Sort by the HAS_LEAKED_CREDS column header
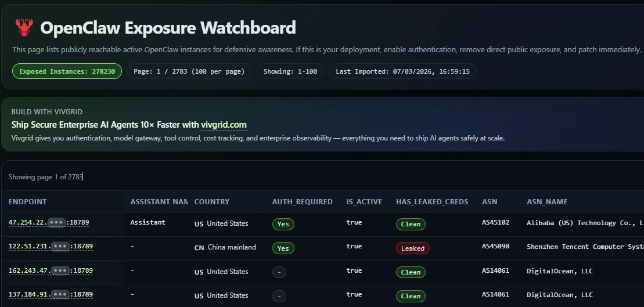Viewport: 644px width, 307px height. click(x=432, y=202)
